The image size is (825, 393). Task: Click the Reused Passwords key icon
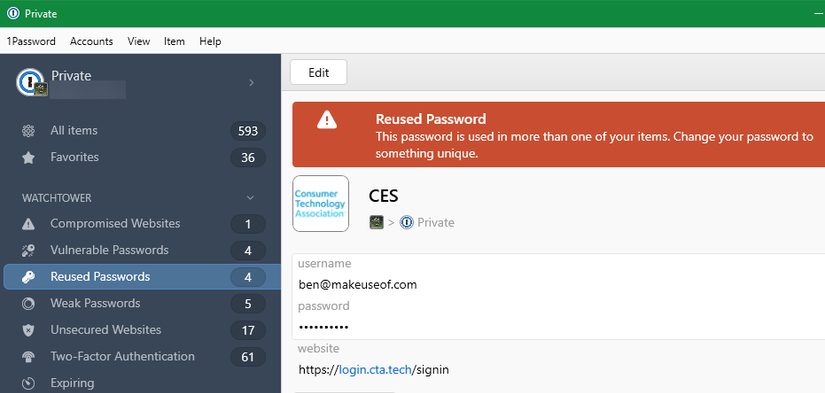coord(28,277)
